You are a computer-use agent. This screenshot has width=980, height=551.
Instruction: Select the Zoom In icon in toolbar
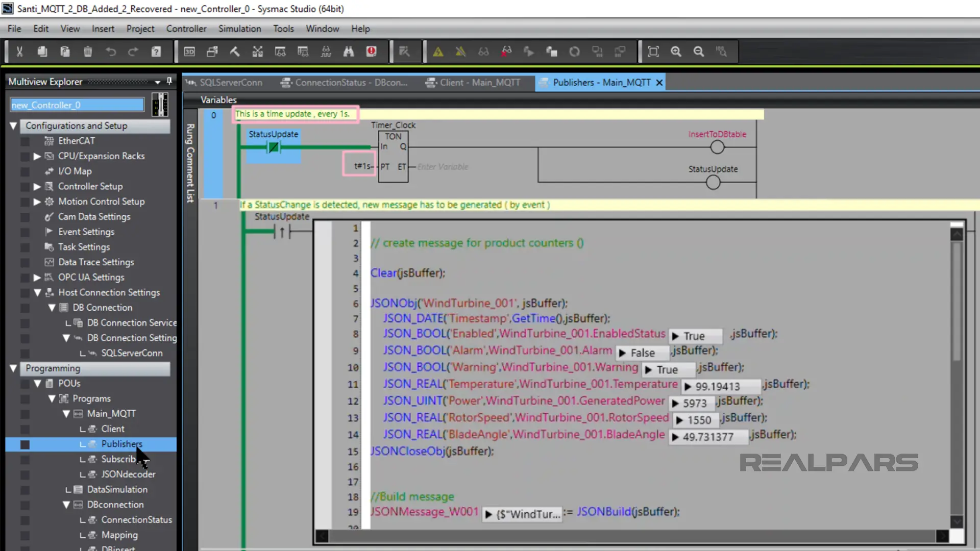pos(676,51)
